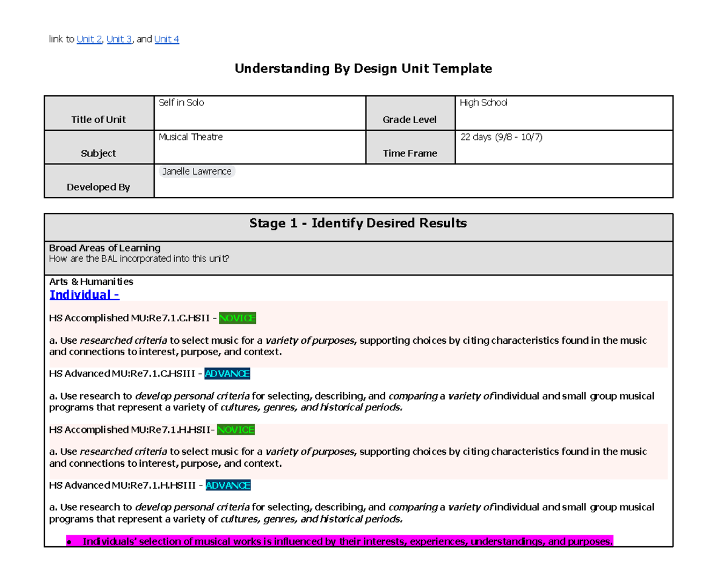Image resolution: width=728 pixels, height=562 pixels.
Task: Click the ADVANCE tag after MU:Re7.1.H.HSIII
Action: (228, 486)
